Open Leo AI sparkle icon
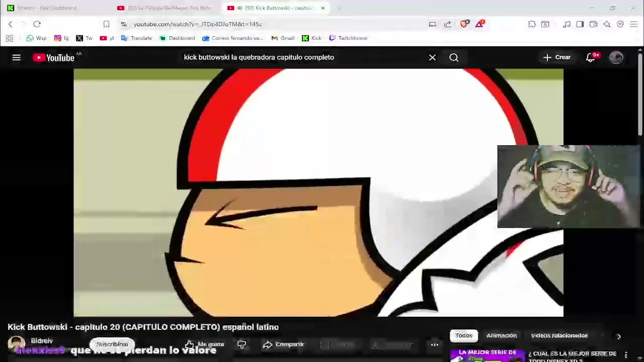Image resolution: width=644 pixels, height=362 pixels. (607, 24)
